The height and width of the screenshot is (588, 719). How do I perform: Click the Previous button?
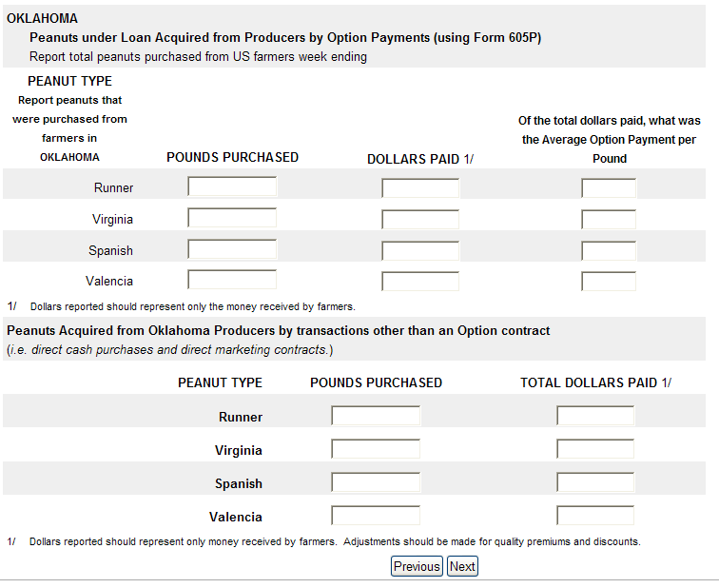[x=417, y=566]
